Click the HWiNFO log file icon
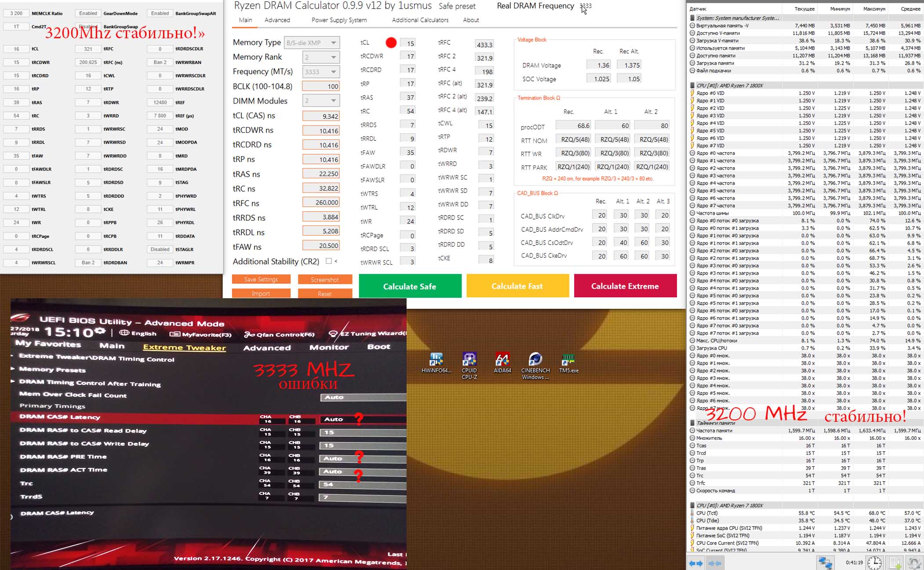924x570 pixels. pos(894,563)
